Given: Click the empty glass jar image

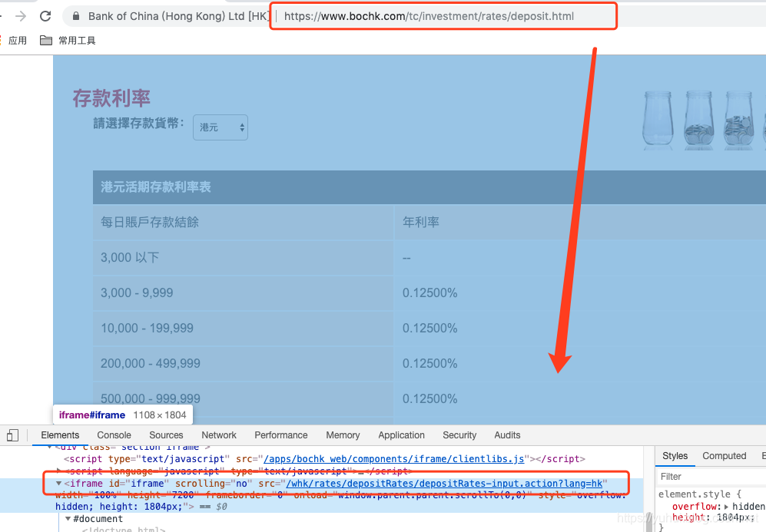Looking at the screenshot, I should click(658, 120).
